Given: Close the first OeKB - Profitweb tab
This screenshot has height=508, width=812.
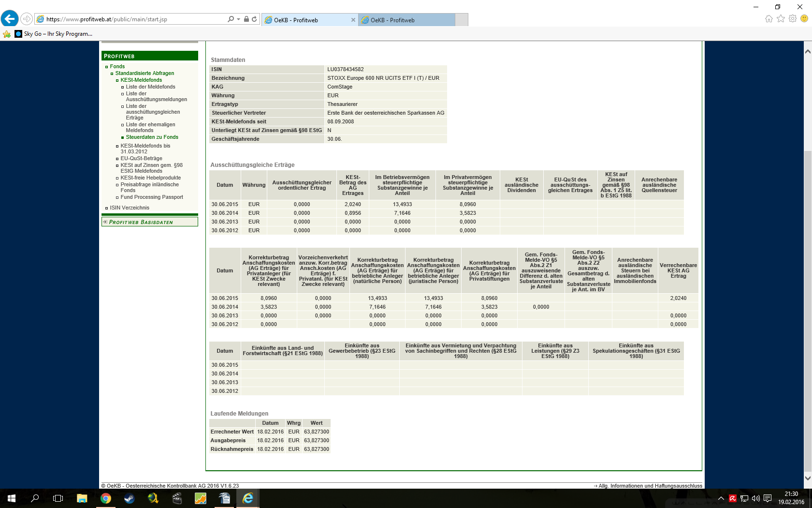Looking at the screenshot, I should 353,20.
